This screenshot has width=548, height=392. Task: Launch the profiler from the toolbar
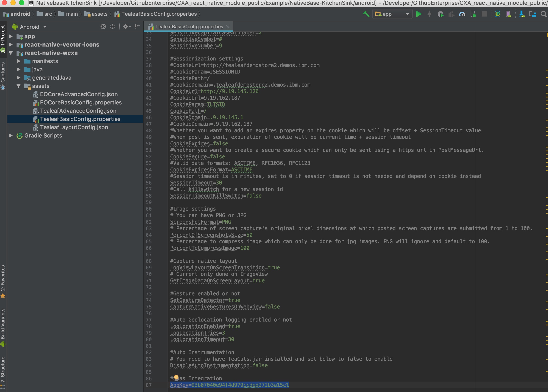point(462,14)
